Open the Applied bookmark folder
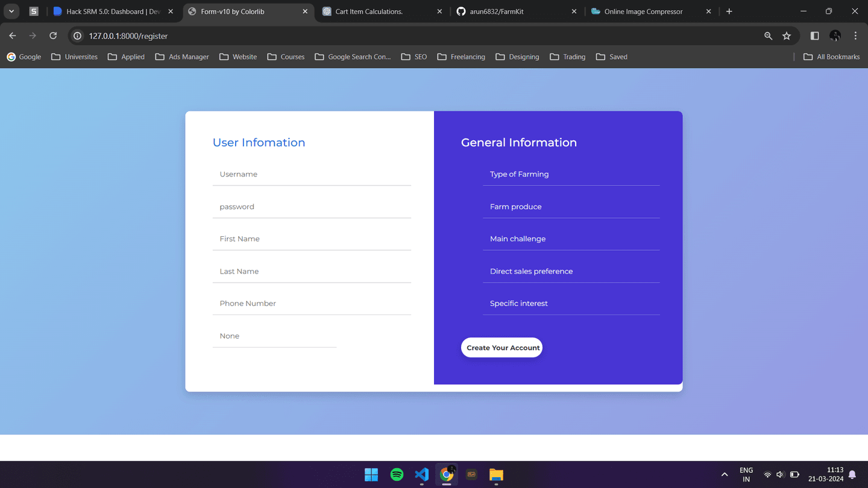This screenshot has width=868, height=488. pyautogui.click(x=127, y=57)
